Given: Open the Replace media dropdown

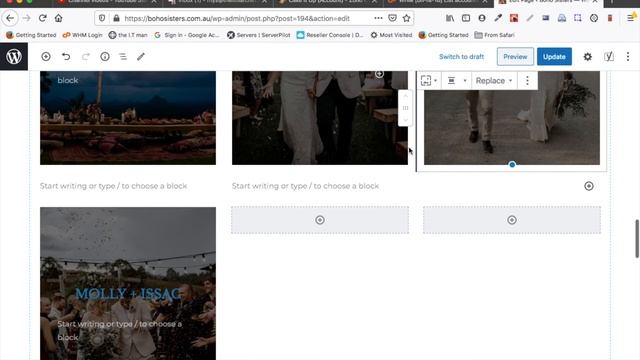Looking at the screenshot, I should pos(493,80).
